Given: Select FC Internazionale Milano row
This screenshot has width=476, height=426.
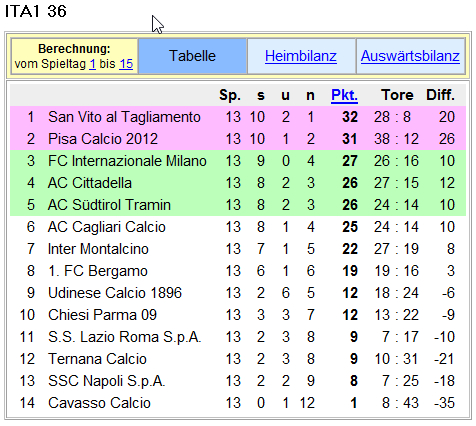Looking at the screenshot, I should [238, 161].
